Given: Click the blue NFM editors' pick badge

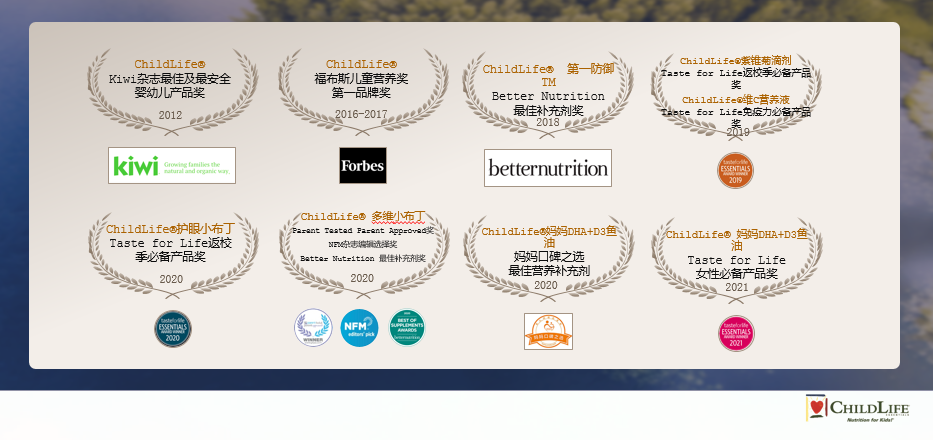Looking at the screenshot, I should [359, 327].
